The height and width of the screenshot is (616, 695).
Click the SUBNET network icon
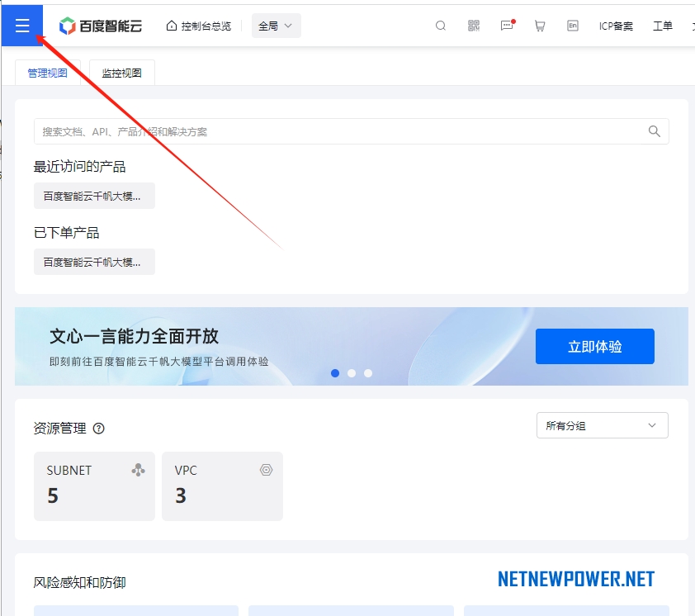click(x=139, y=470)
